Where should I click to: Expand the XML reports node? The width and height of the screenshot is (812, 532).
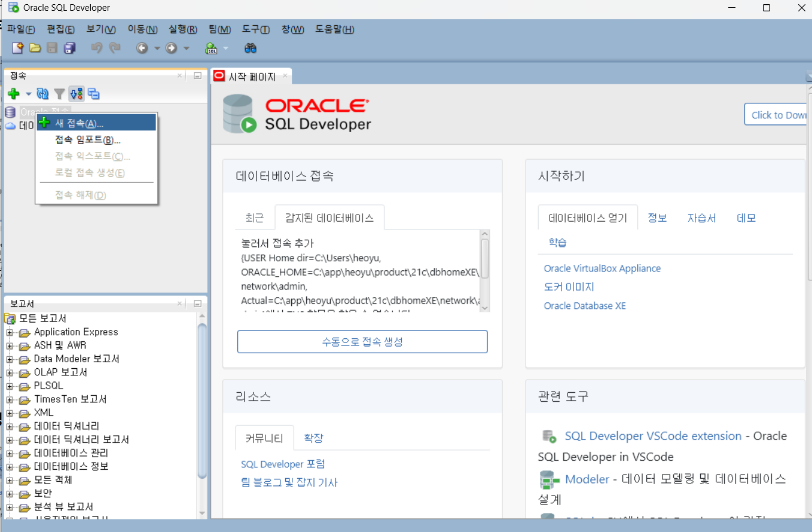(x=10, y=413)
